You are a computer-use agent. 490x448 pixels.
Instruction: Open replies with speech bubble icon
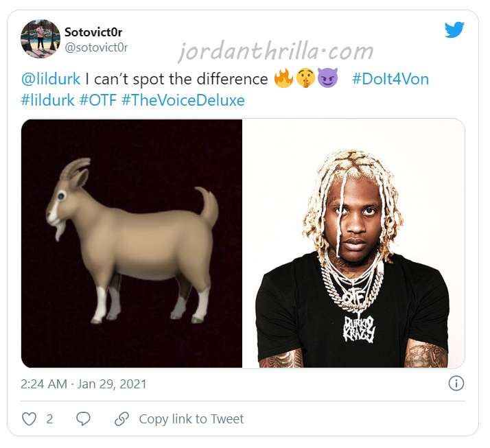coord(83,418)
